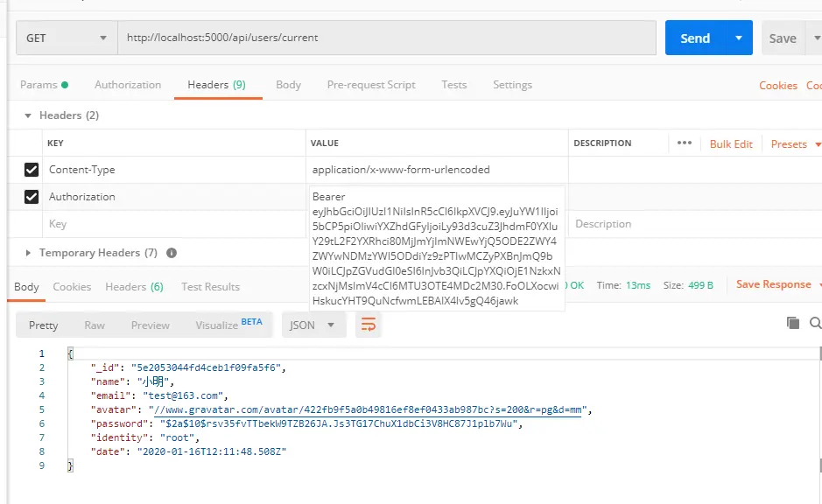
Task: Open the Presets dropdown
Action: (795, 144)
